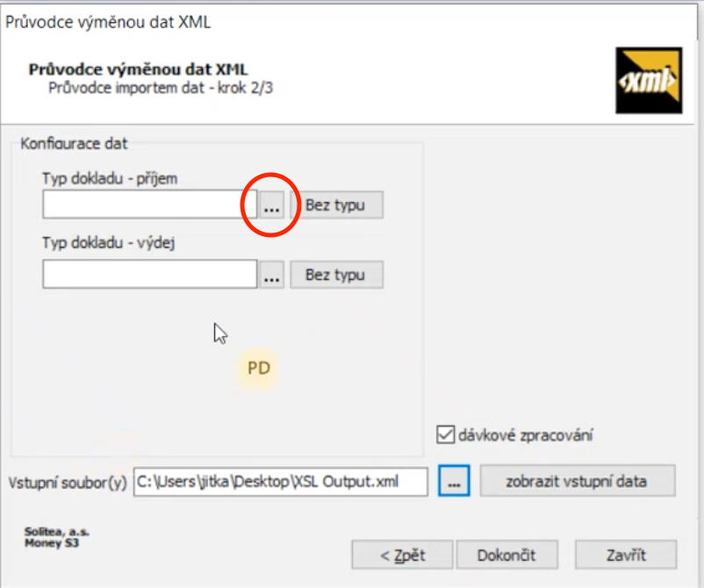
Task: Click zobrazit vstupní data button
Action: point(578,481)
